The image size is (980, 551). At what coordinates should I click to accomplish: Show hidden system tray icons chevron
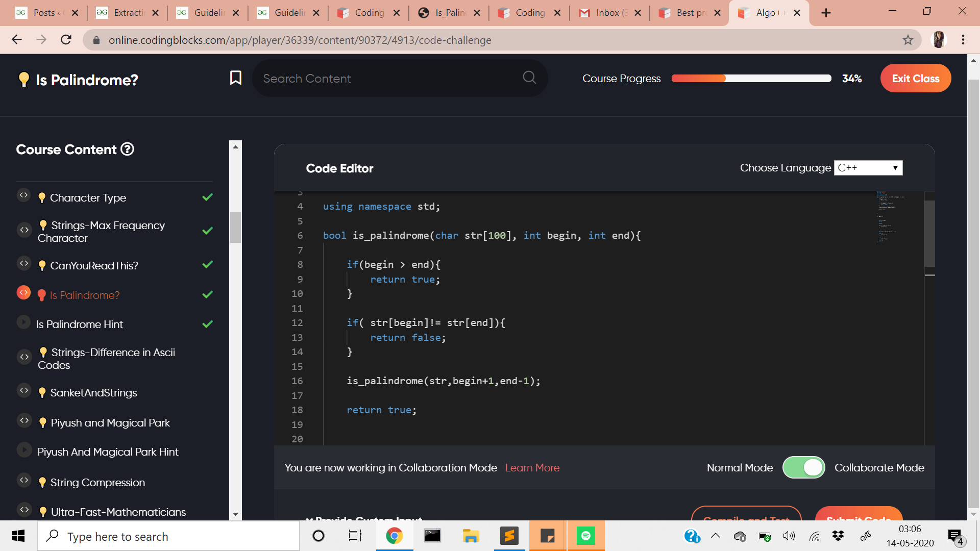(716, 536)
